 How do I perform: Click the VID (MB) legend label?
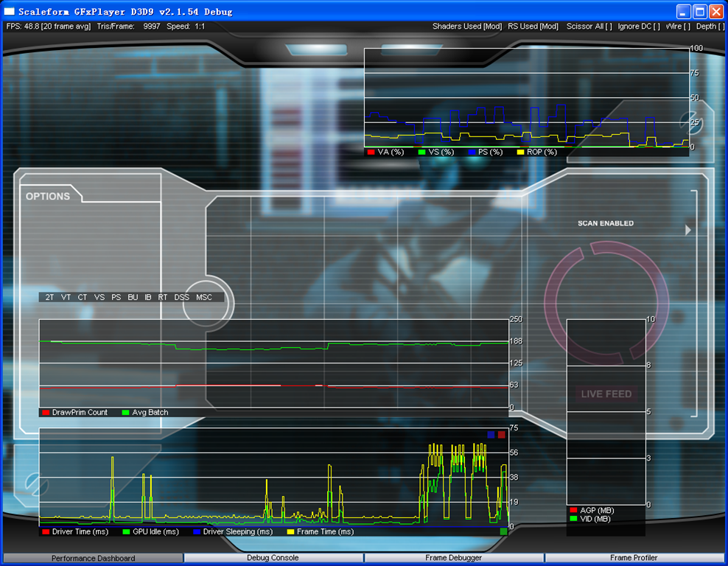[x=595, y=519]
